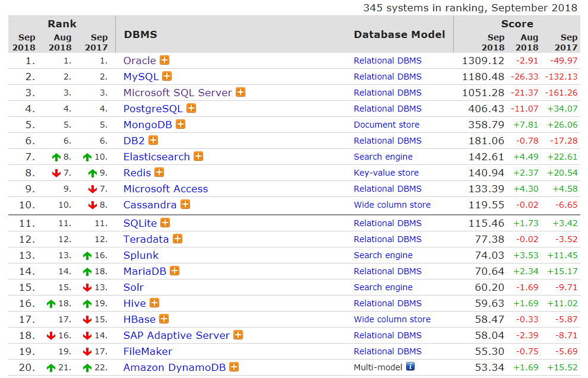Click the plus icon next to MariaDB

pos(175,271)
